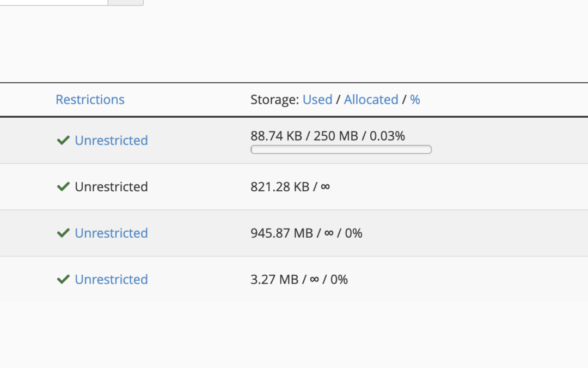Select the 88.74 KB / 250 MB storage text
The image size is (588, 368).
[x=328, y=136]
